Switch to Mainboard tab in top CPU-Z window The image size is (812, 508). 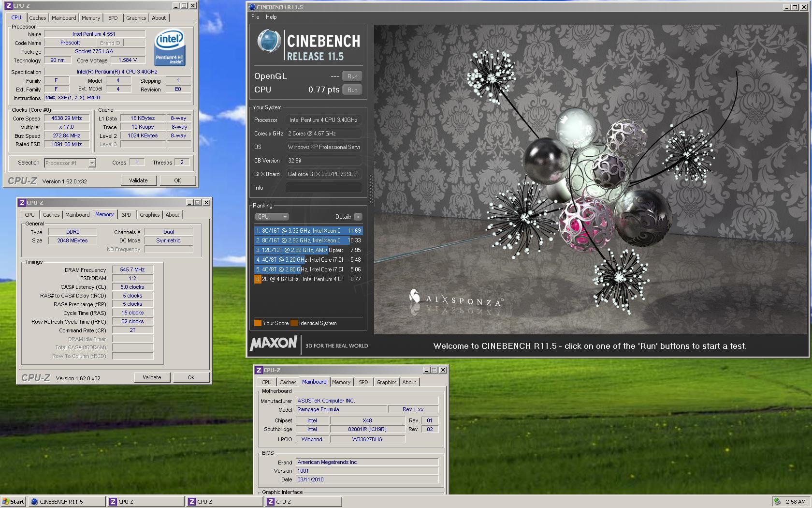pyautogui.click(x=64, y=18)
